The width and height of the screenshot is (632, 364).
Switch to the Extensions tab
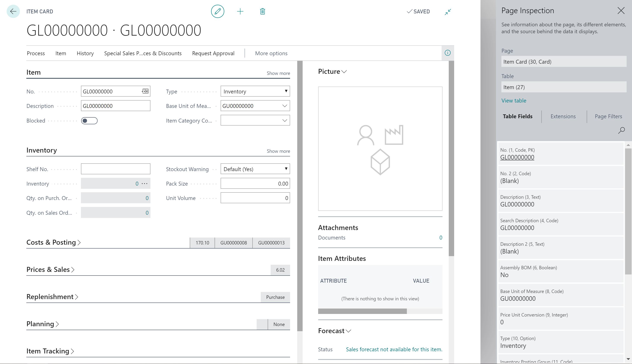tap(563, 116)
